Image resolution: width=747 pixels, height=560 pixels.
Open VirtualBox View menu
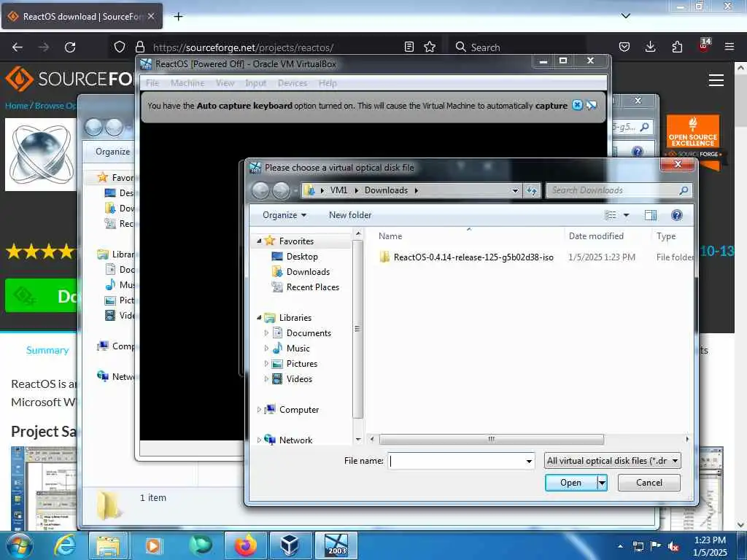[x=225, y=83]
